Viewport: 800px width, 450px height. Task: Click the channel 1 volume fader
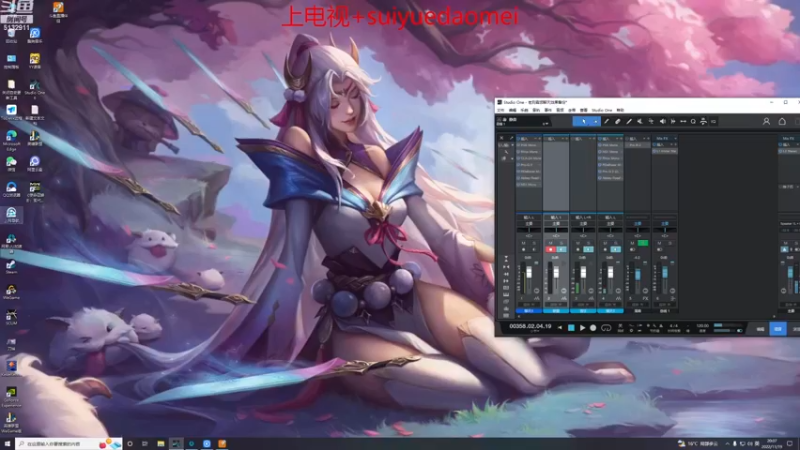point(529,273)
